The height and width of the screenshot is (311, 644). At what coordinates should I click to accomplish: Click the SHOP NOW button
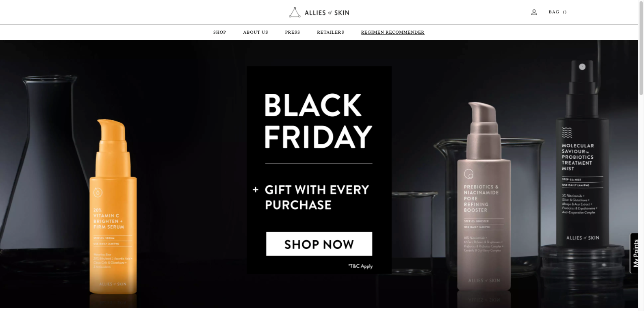point(319,244)
